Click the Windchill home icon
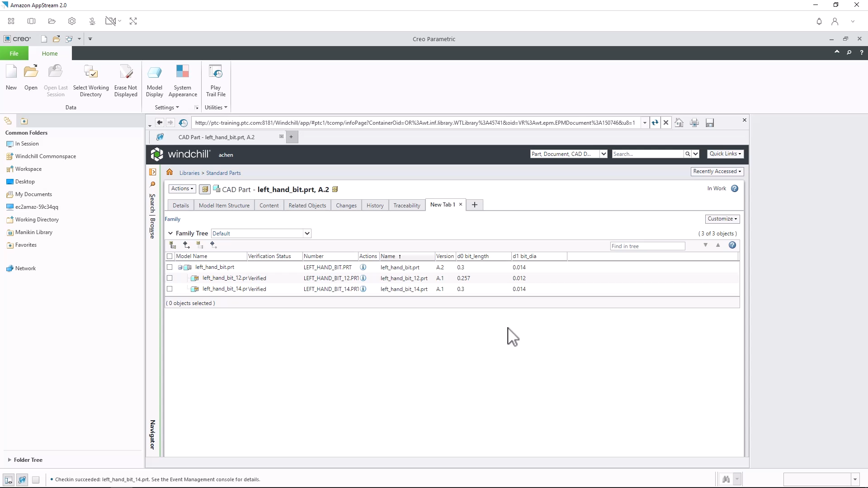 [x=170, y=173]
